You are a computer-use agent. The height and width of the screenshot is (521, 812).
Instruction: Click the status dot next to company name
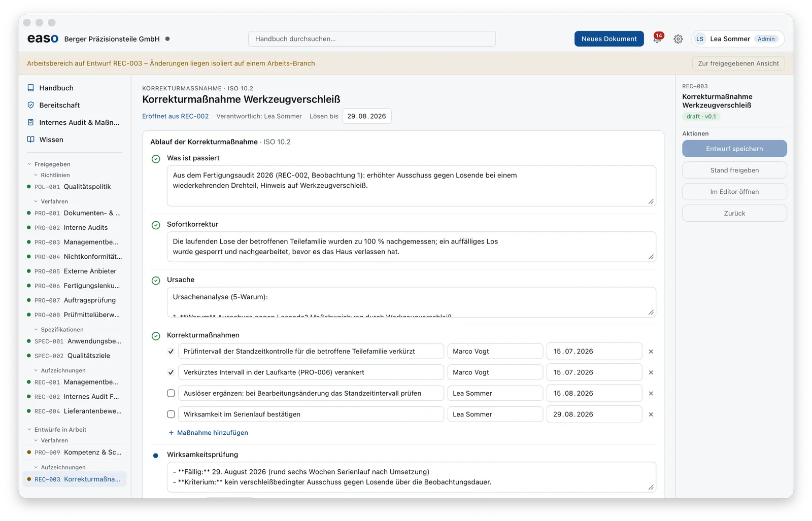(167, 39)
